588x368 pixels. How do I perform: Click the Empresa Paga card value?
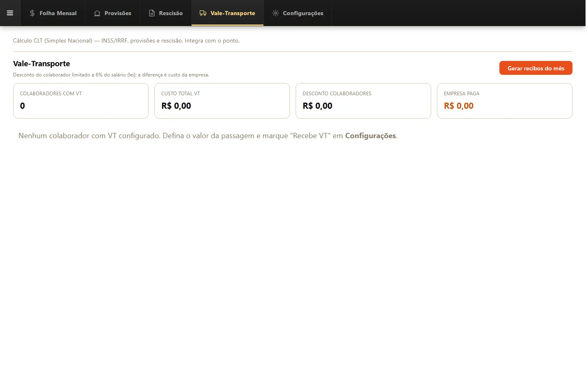point(459,106)
